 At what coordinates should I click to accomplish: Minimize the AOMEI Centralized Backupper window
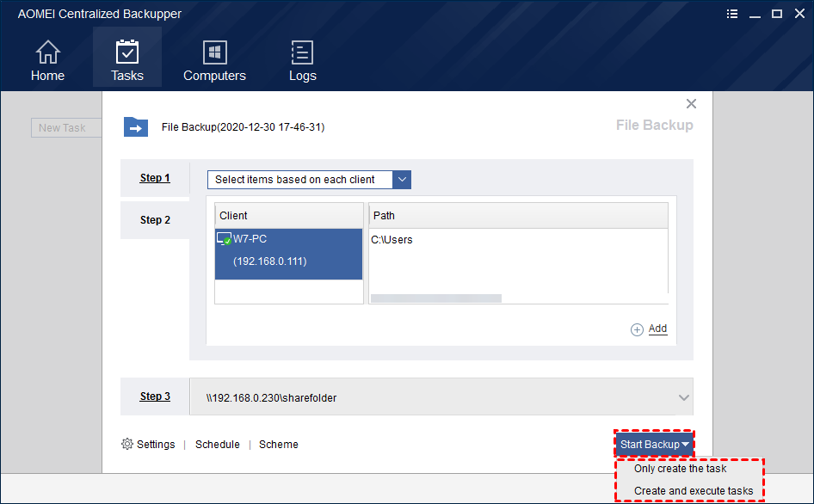[x=755, y=15]
